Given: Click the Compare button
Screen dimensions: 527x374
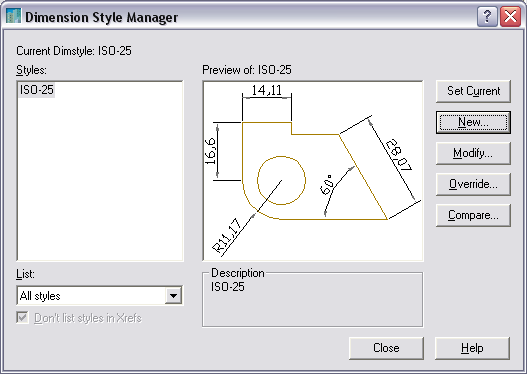Looking at the screenshot, I should 473,215.
